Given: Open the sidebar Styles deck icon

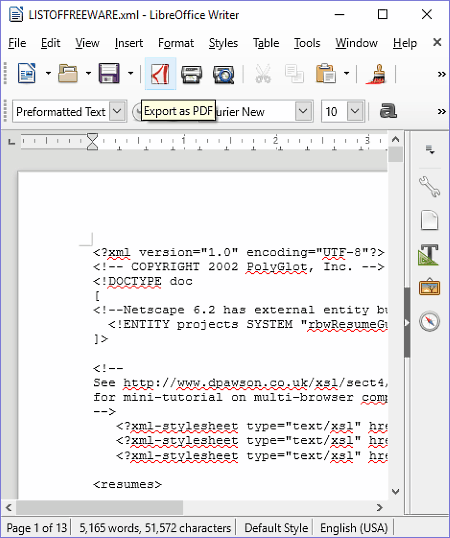Looking at the screenshot, I should click(x=429, y=254).
